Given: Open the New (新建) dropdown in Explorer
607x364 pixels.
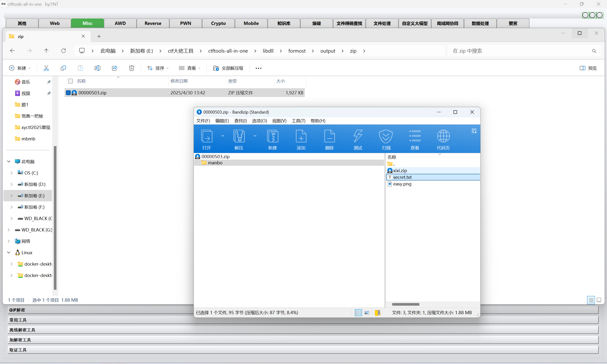Looking at the screenshot, I should tap(20, 68).
